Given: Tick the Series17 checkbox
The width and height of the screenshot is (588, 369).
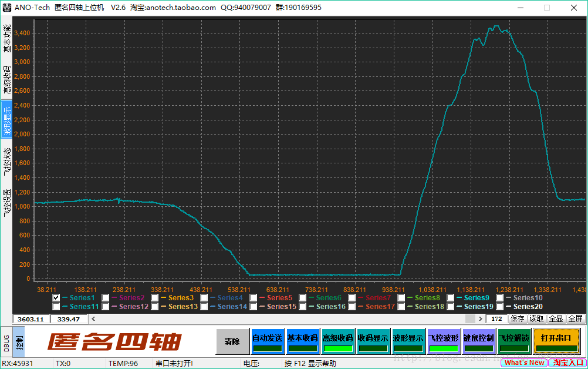Looking at the screenshot, I should [x=352, y=307].
